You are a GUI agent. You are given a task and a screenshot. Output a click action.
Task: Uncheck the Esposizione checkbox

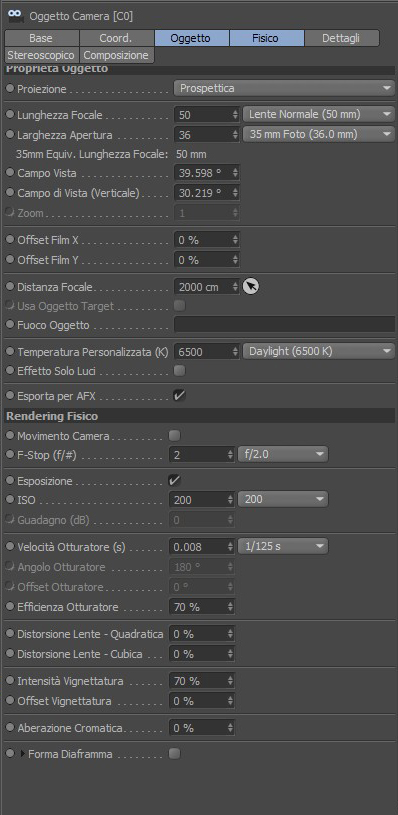point(175,480)
